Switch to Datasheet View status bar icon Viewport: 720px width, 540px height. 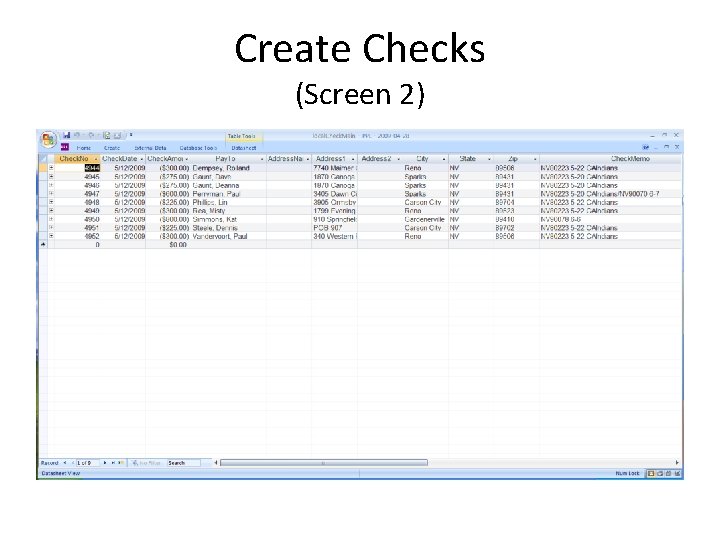pyautogui.click(x=651, y=473)
